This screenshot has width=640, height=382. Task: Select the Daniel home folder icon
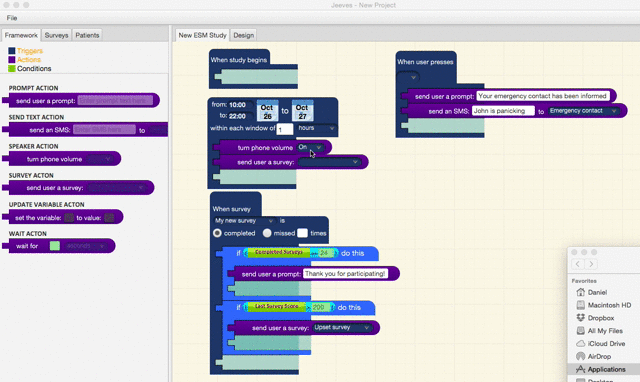click(580, 292)
